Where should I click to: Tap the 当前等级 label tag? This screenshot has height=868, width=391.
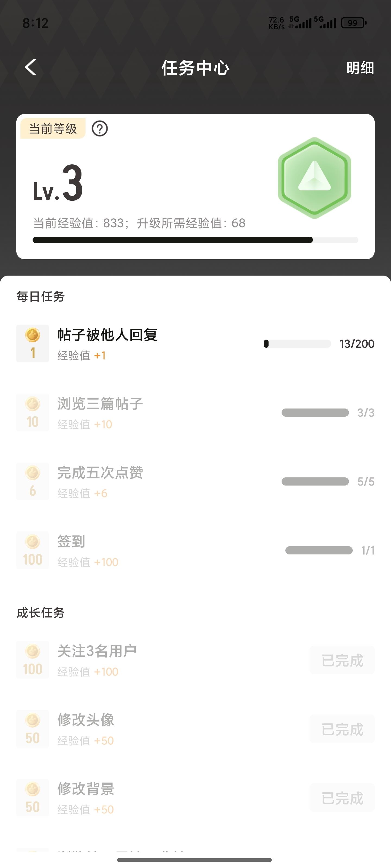click(53, 129)
